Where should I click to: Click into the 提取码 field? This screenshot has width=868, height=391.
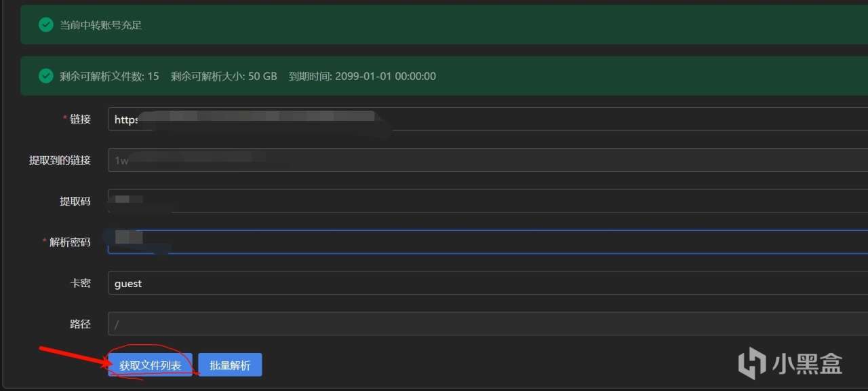click(x=488, y=201)
